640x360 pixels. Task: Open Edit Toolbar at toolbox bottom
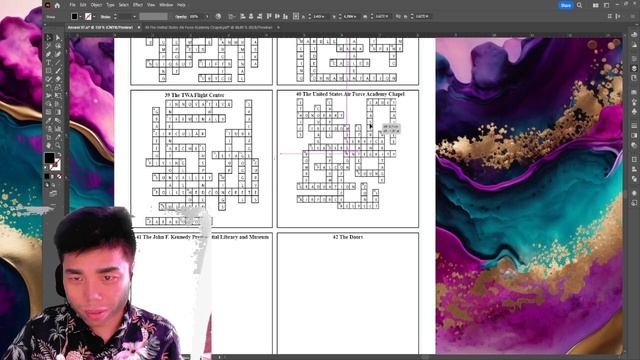point(53,203)
